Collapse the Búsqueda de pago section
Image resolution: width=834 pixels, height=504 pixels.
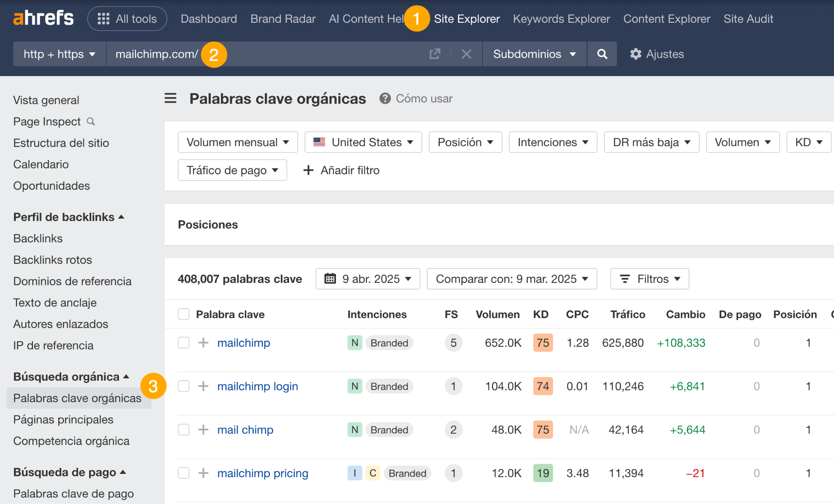coord(70,472)
